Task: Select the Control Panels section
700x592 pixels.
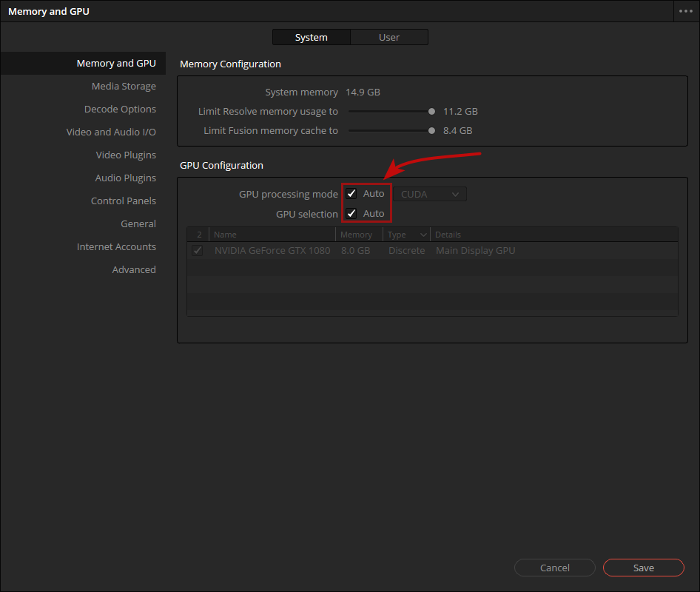Action: (x=124, y=201)
